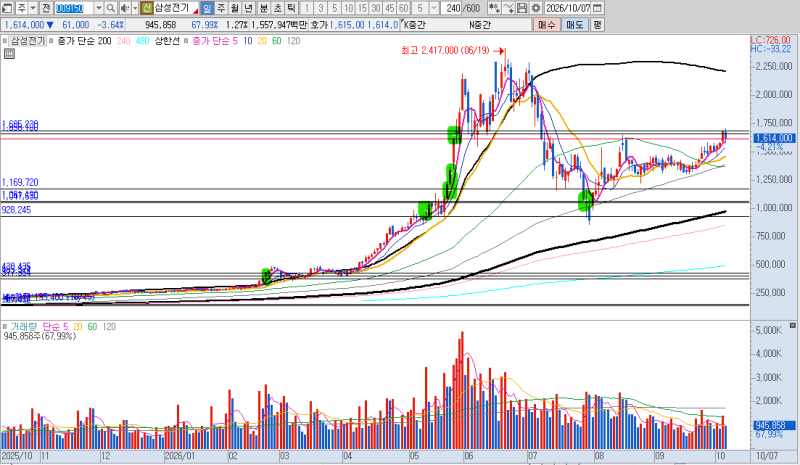Choose the 10 interval button
This screenshot has height=465, width=800.
pyautogui.click(x=348, y=8)
